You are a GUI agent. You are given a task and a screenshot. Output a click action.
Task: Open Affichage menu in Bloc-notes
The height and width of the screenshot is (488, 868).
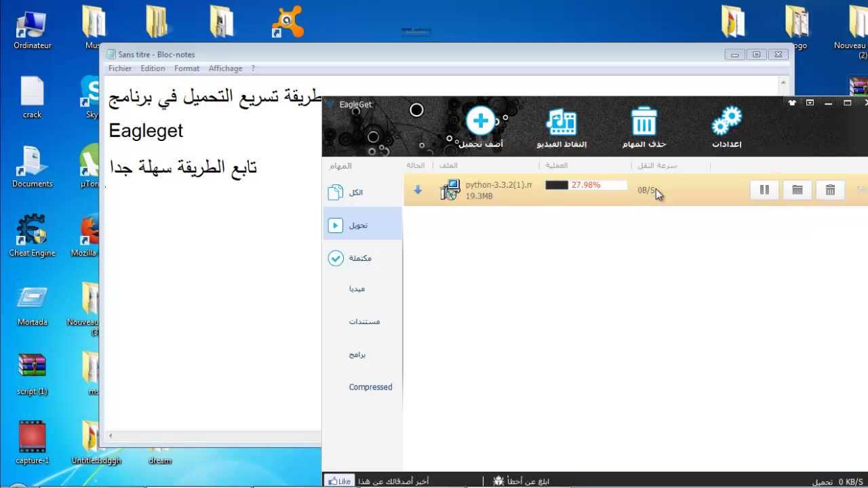pos(225,68)
